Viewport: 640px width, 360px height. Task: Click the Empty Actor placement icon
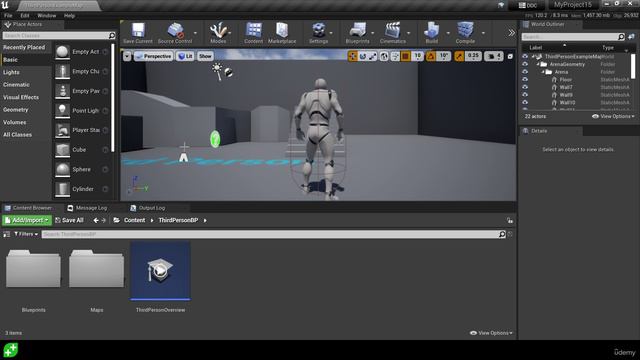[x=62, y=52]
